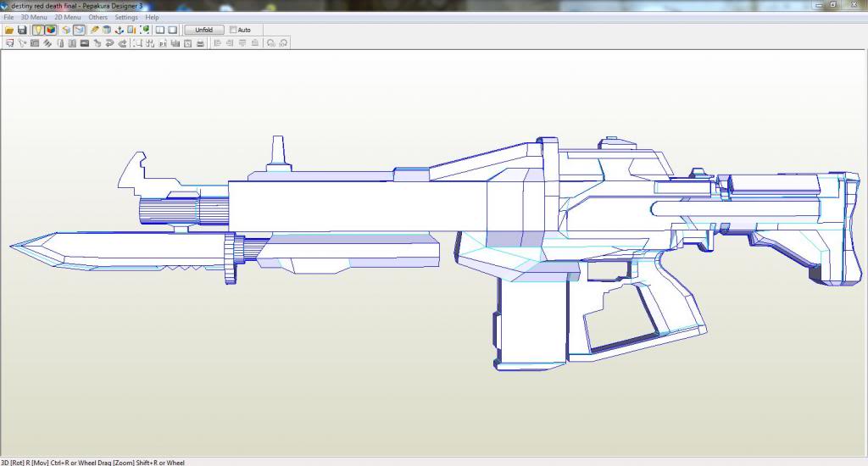Switch to single-pane window layout
This screenshot has width=868, height=466.
173,30
